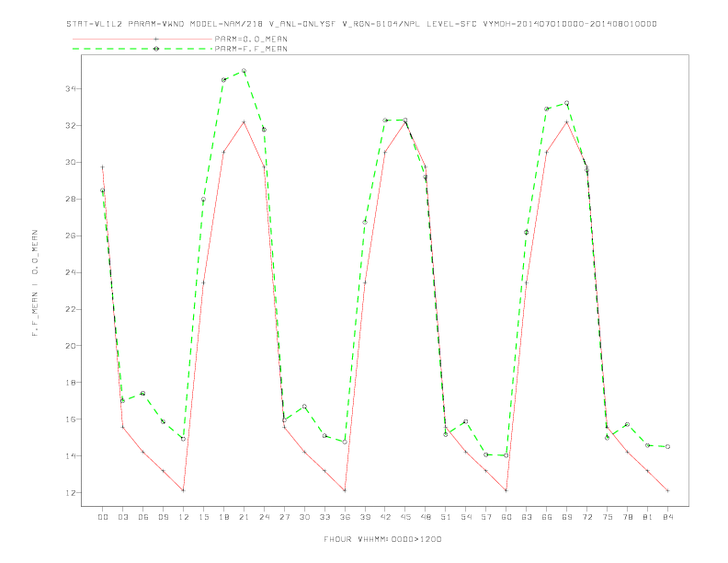
Task: Click x-axis tick label 21
Action: click(x=244, y=517)
